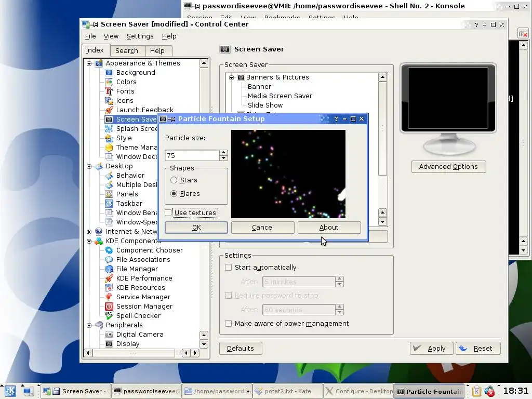Select the KDE Resources icon
Screen dimensions: 532x399
tap(109, 288)
